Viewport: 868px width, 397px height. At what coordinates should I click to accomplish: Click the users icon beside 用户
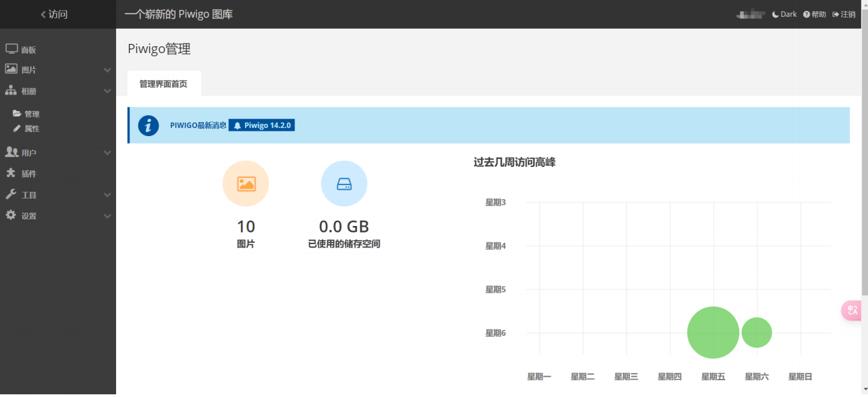pyautogui.click(x=11, y=152)
